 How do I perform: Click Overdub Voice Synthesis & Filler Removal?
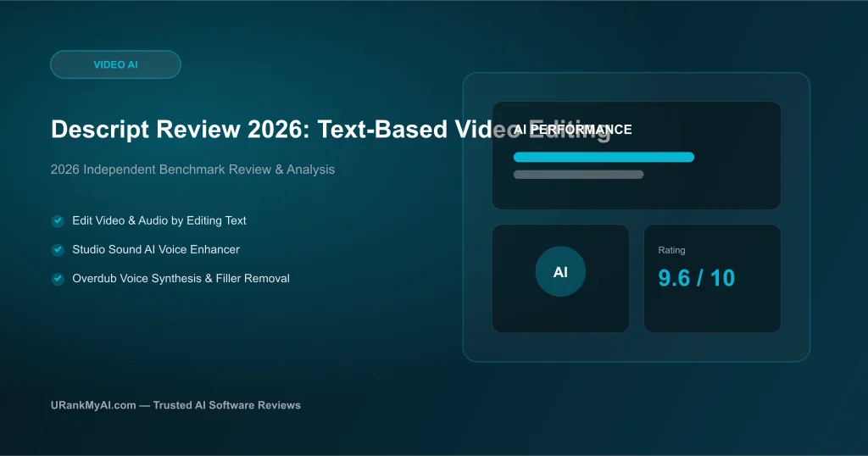tap(181, 278)
